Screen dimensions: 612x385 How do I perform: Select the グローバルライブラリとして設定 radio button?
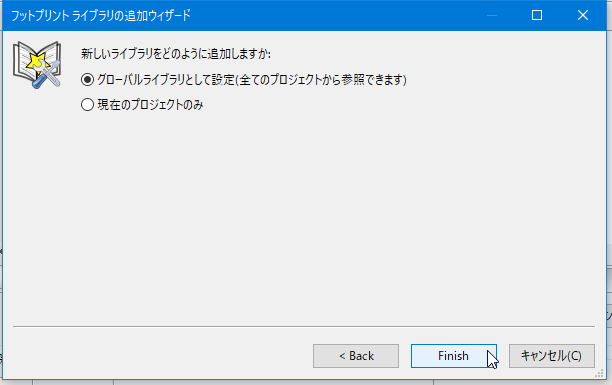tap(87, 80)
